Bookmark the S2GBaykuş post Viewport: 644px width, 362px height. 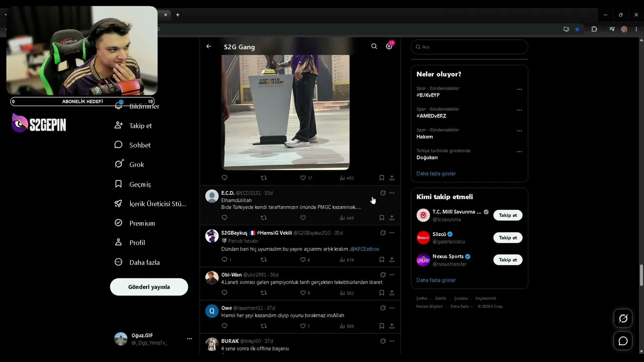pos(382,260)
